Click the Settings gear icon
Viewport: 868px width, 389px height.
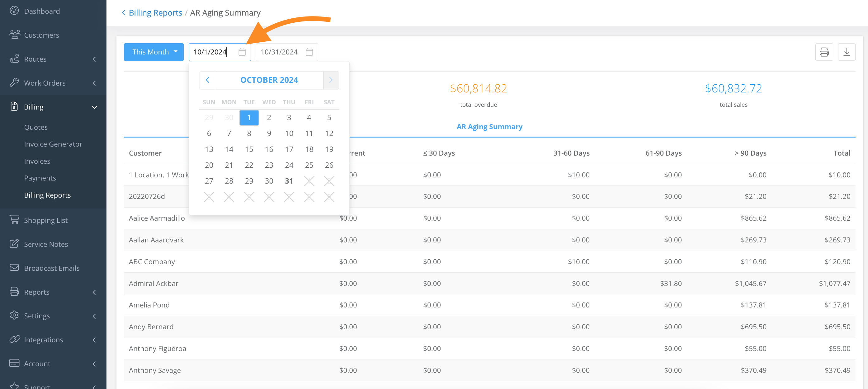[14, 315]
